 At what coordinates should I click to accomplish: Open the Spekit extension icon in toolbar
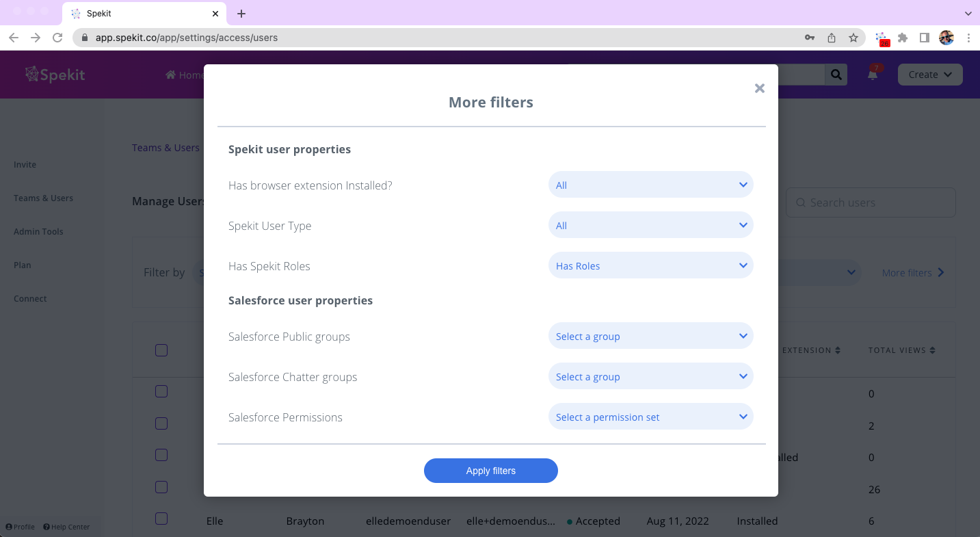pyautogui.click(x=882, y=38)
